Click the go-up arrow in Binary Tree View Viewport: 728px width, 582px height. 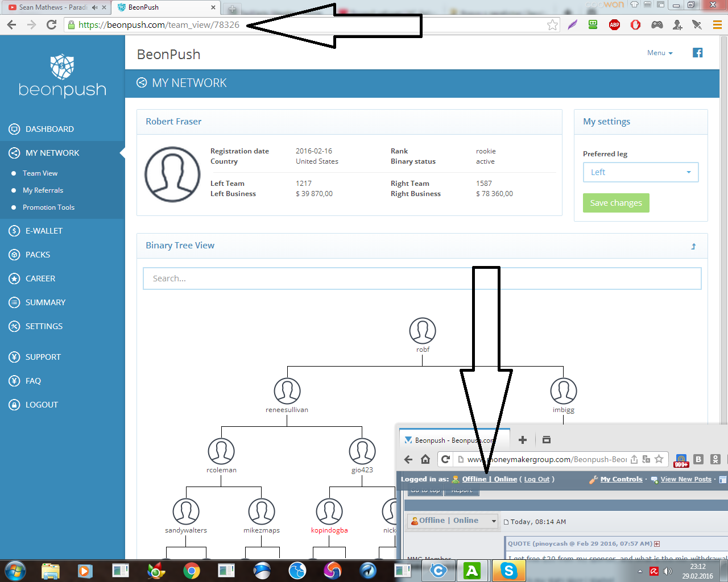(x=693, y=246)
